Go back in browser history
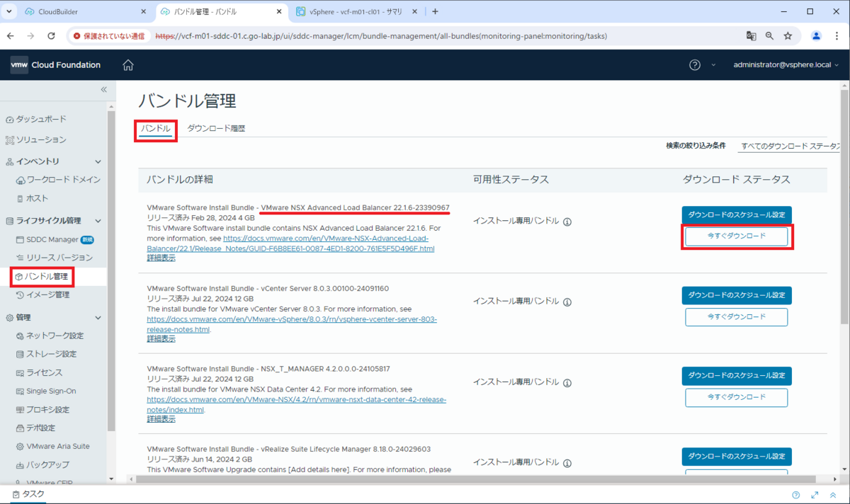This screenshot has width=850, height=504. (x=11, y=35)
